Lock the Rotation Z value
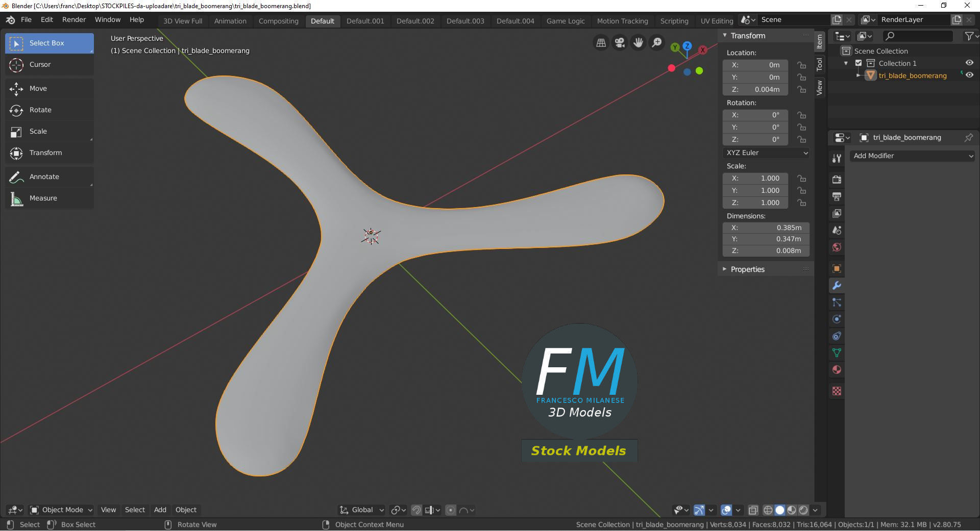Screen dimensions: 980x531 tap(802, 140)
